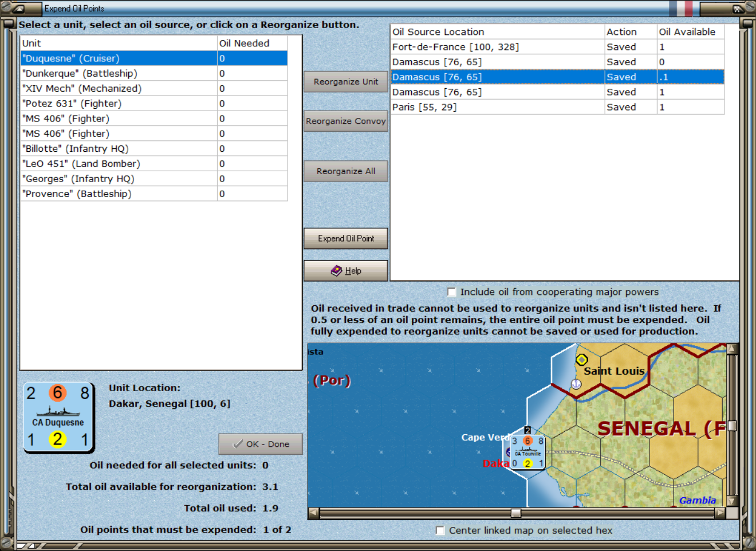
Task: Click the French flag icon in title bar
Action: (680, 8)
